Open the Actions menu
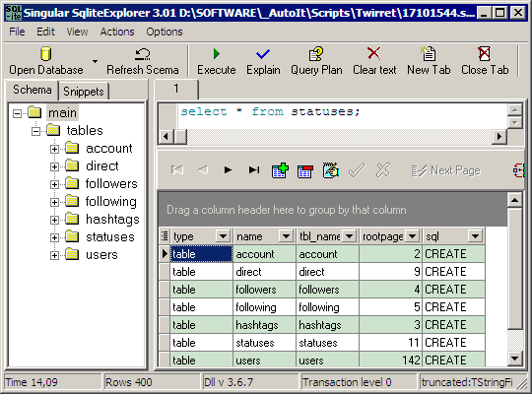The width and height of the screenshot is (532, 394). pyautogui.click(x=117, y=32)
